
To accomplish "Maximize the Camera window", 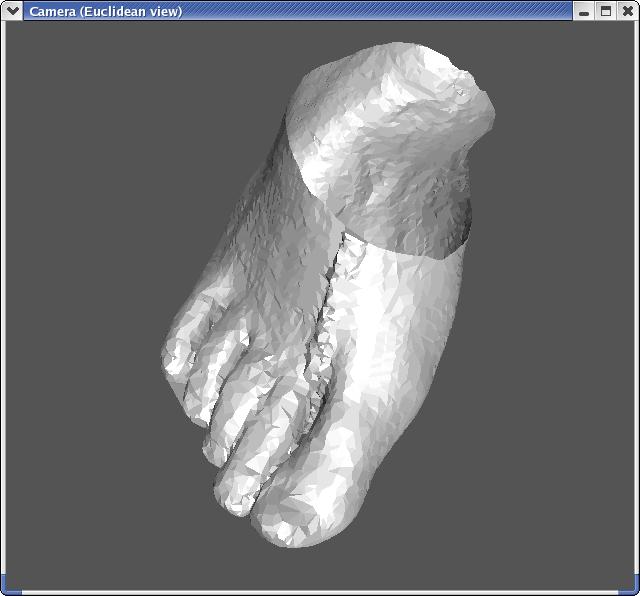I will pyautogui.click(x=606, y=11).
